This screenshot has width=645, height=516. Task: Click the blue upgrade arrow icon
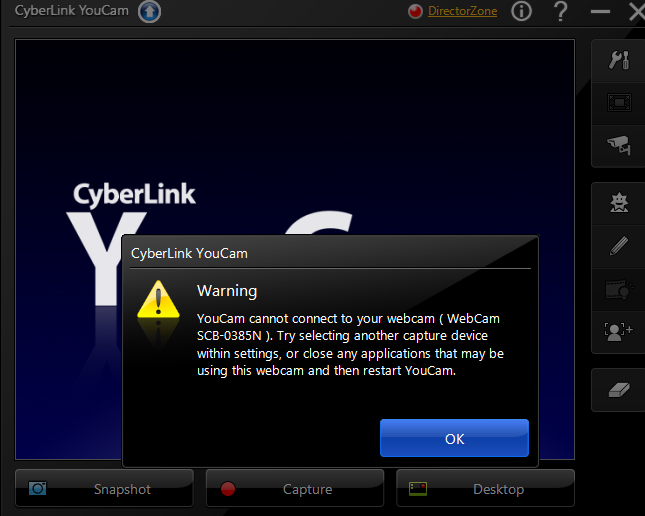click(x=149, y=12)
